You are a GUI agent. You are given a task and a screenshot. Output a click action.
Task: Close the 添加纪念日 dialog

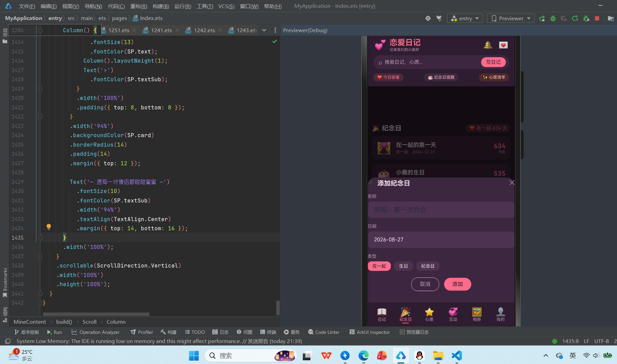(x=512, y=183)
